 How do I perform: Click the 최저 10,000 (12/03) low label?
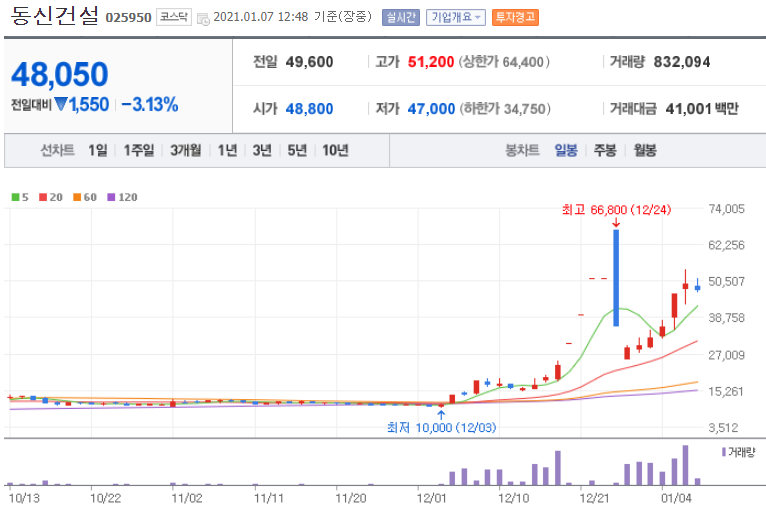click(441, 428)
